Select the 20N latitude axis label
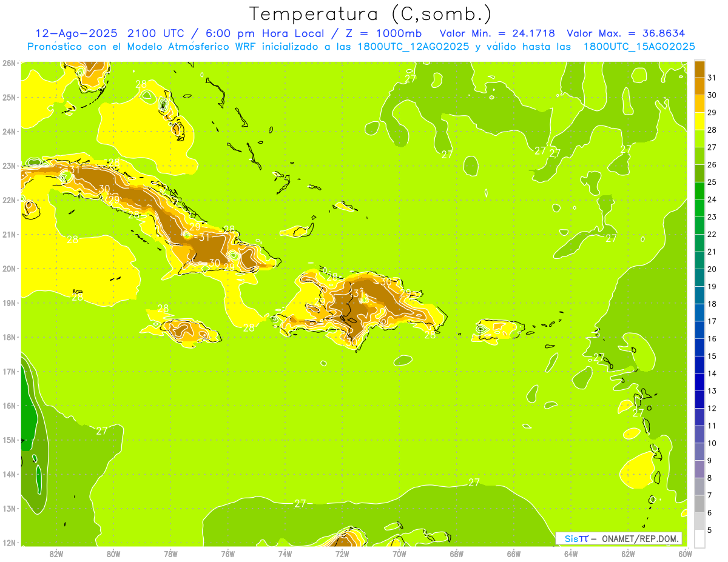728x562 pixels. (x=9, y=269)
